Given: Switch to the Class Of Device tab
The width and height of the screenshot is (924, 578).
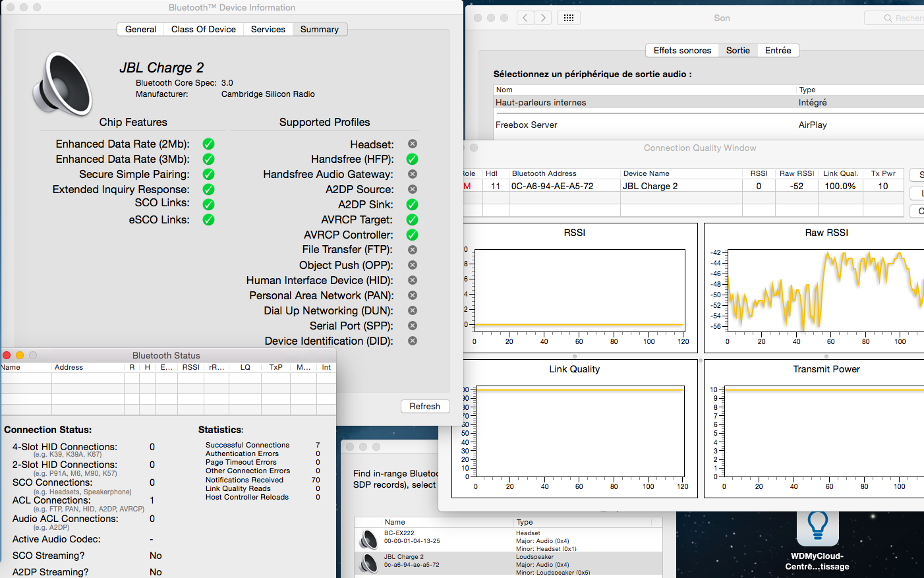Looking at the screenshot, I should 204,29.
